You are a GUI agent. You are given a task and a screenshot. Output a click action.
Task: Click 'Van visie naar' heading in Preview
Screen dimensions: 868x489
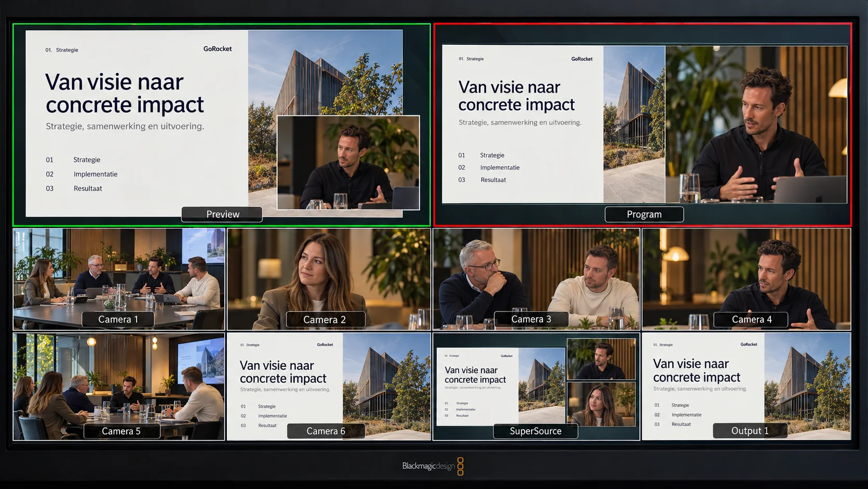pos(114,82)
